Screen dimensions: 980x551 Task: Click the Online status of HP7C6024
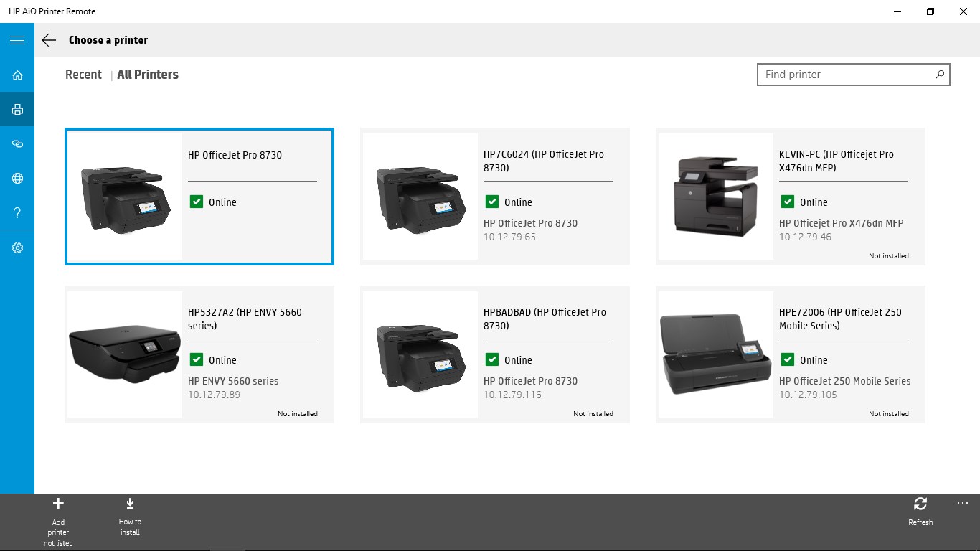(x=509, y=202)
